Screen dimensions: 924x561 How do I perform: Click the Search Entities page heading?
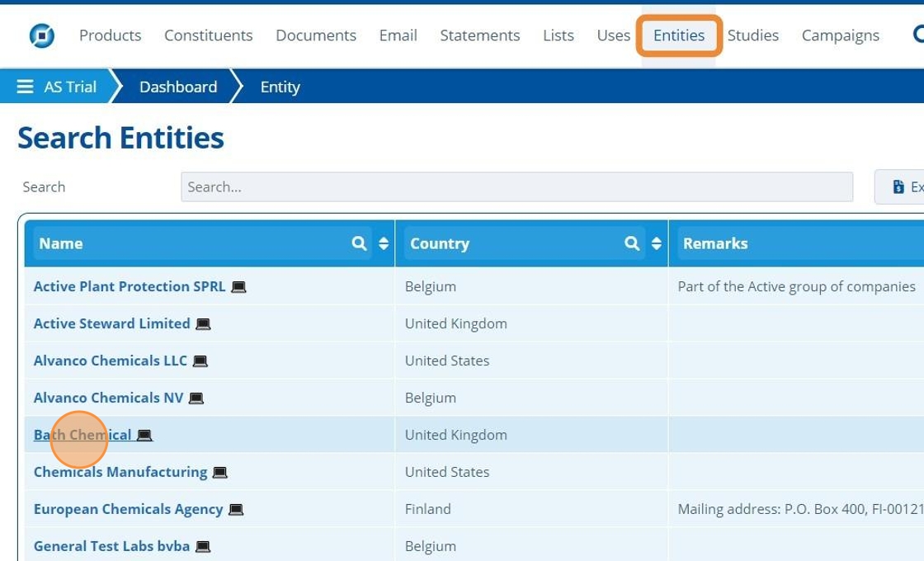pos(120,138)
